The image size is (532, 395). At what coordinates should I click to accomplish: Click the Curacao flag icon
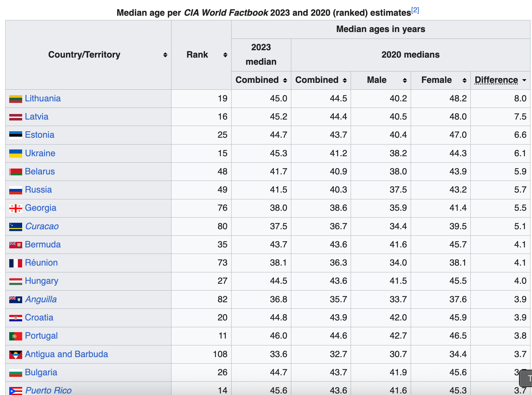pos(15,227)
